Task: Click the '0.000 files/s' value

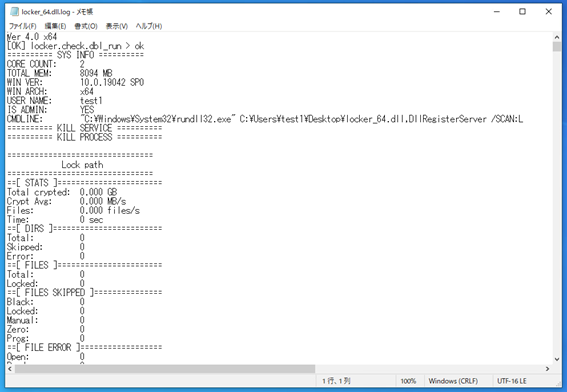Action: [110, 210]
